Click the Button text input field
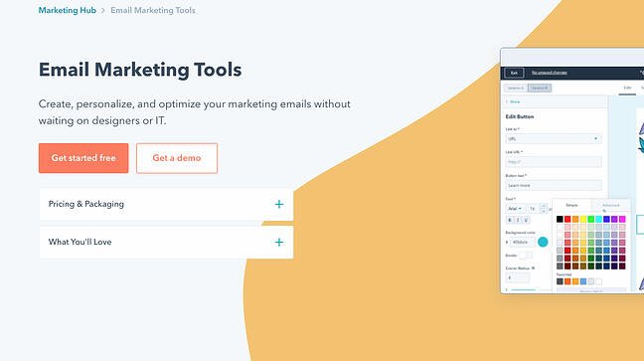Screen dimensions: 644x361 click(x=554, y=185)
